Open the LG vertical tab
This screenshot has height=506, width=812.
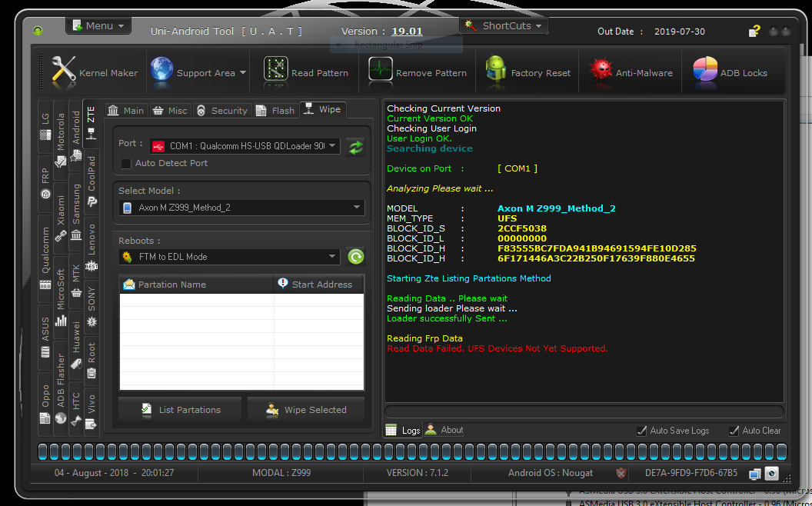coord(45,126)
